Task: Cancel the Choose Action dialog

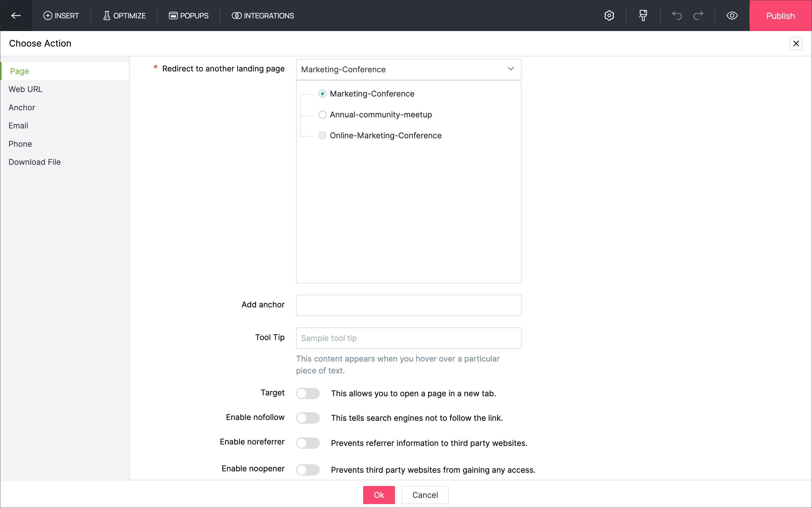Action: tap(425, 495)
